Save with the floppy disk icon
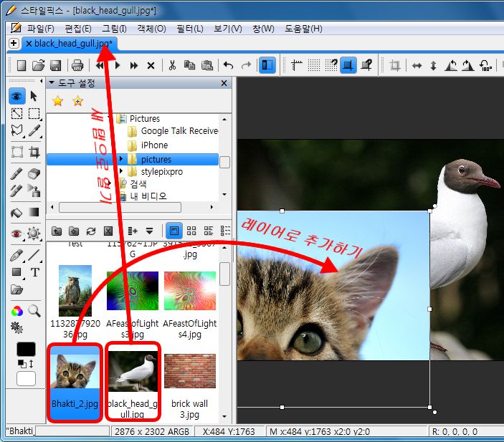 click(x=56, y=65)
